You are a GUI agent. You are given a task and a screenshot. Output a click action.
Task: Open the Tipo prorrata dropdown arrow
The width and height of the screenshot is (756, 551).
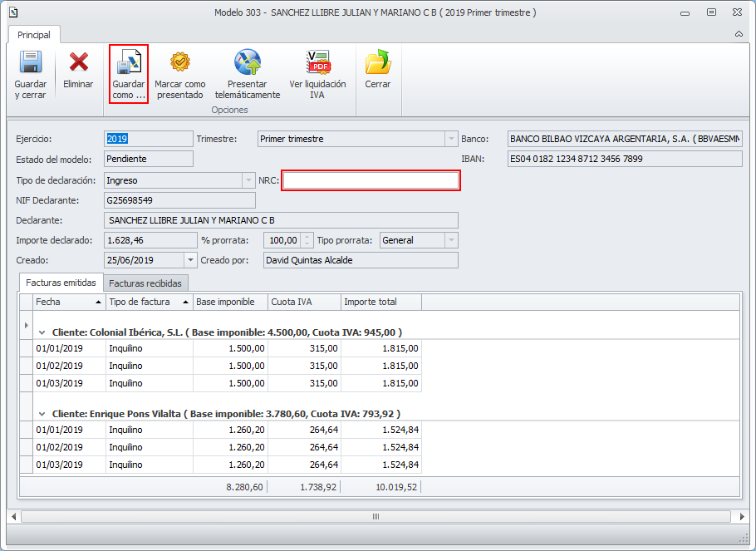tap(451, 240)
